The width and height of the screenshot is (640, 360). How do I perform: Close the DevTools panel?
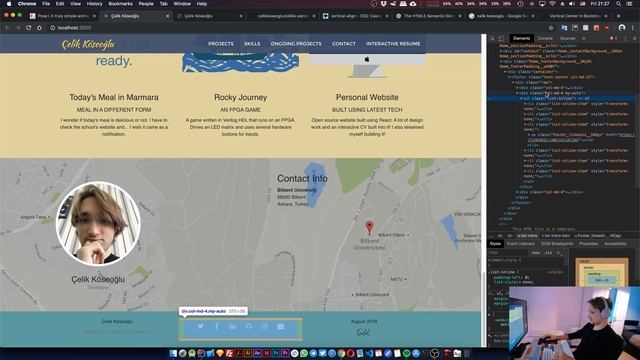pyautogui.click(x=635, y=38)
